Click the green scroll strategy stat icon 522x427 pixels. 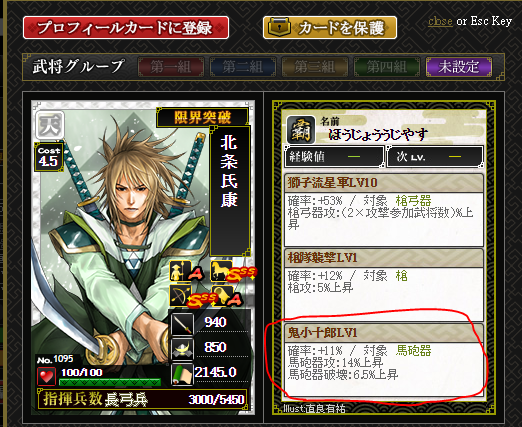[x=182, y=374]
